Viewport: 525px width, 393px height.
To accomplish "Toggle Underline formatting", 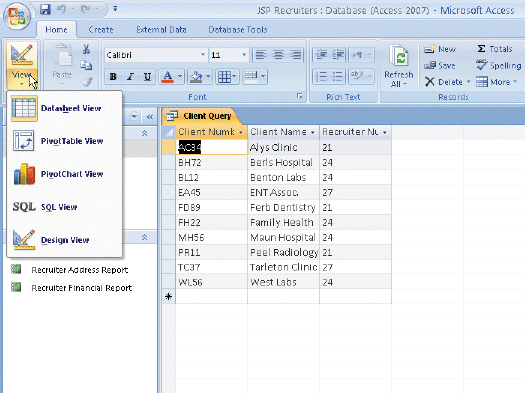I will coord(147,77).
